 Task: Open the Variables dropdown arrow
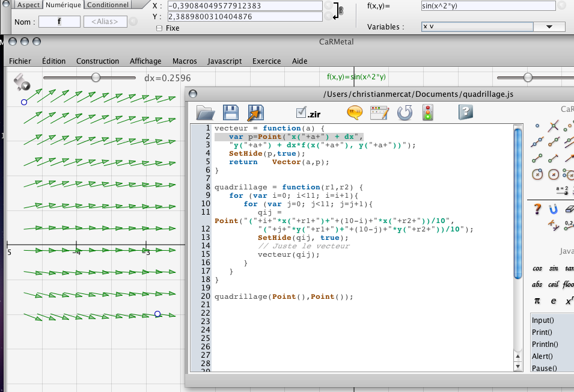[549, 27]
